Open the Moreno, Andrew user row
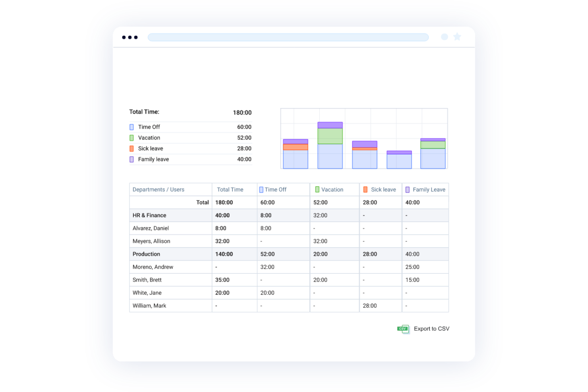The width and height of the screenshot is (588, 392). pyautogui.click(x=289, y=267)
